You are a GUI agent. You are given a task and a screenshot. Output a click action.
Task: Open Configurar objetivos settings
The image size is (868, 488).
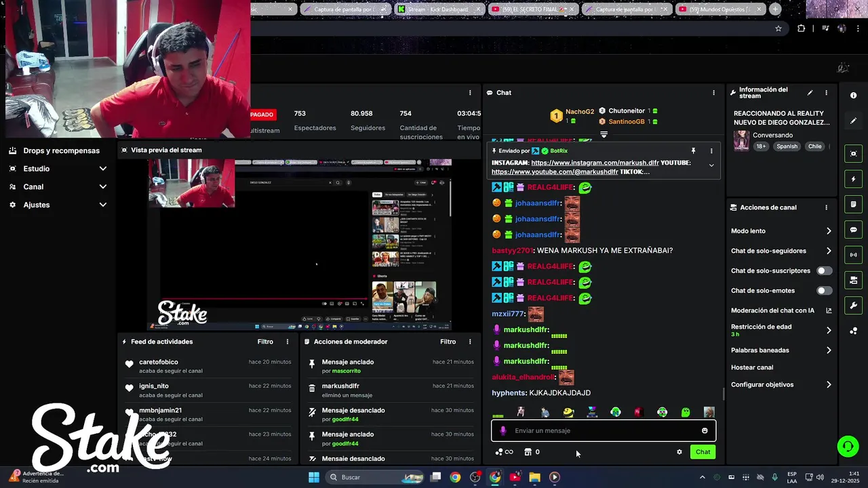coord(781,384)
